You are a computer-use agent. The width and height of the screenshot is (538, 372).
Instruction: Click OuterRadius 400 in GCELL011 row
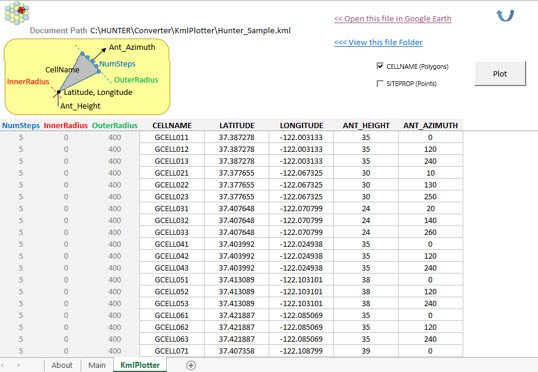[x=115, y=138]
